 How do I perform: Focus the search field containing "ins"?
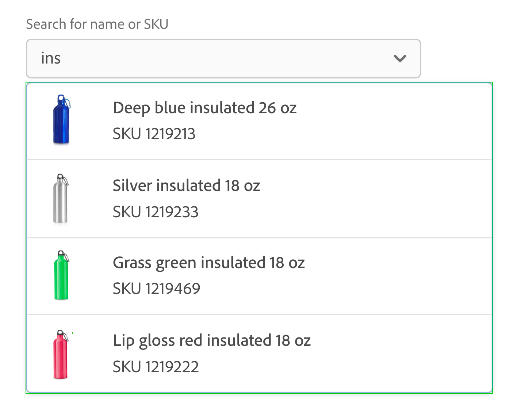click(x=219, y=58)
